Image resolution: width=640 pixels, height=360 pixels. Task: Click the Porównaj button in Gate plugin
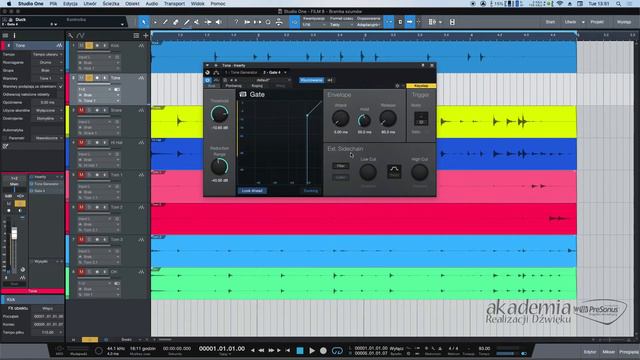click(233, 86)
